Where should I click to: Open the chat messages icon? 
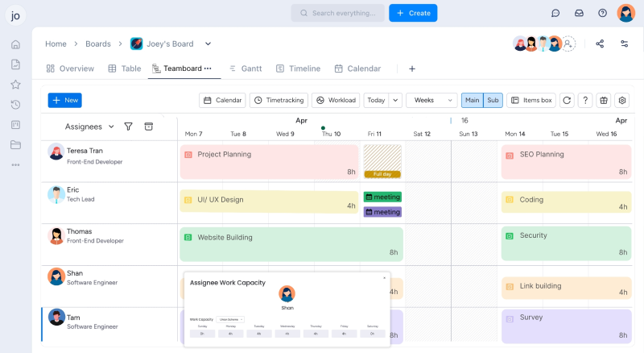pyautogui.click(x=555, y=13)
